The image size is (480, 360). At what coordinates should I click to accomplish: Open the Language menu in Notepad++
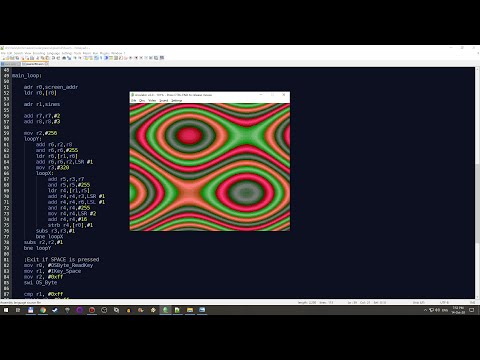tap(53, 53)
